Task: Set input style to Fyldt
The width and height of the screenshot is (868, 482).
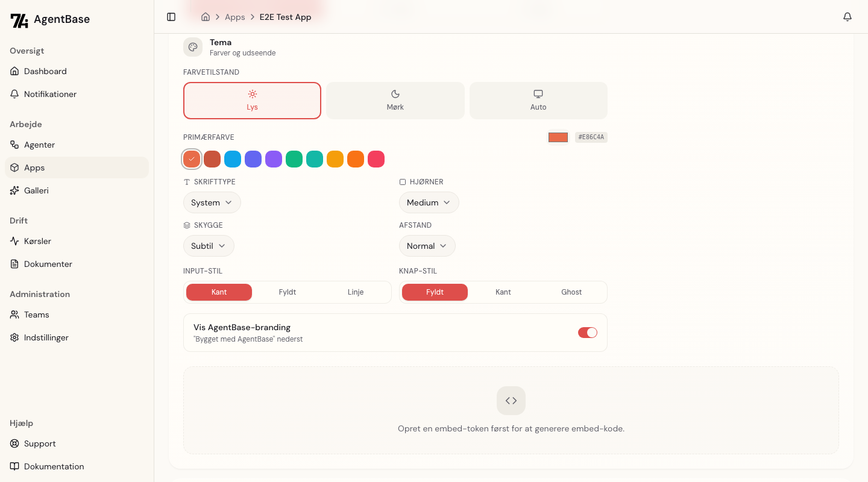Action: (288, 292)
